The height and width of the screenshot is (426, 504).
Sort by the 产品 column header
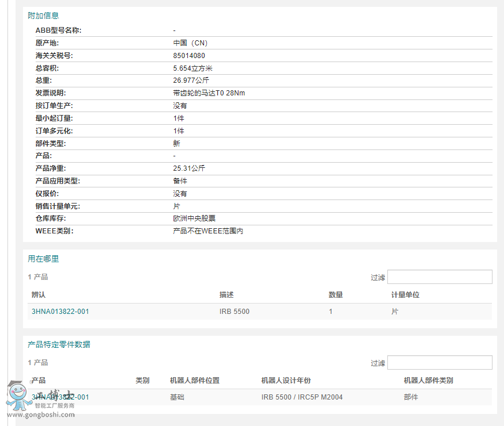click(40, 380)
